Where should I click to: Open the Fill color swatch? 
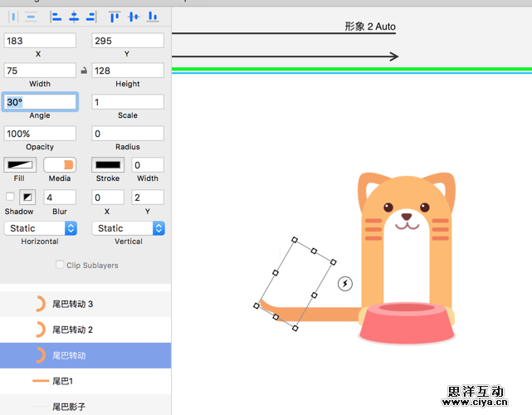[x=20, y=165]
